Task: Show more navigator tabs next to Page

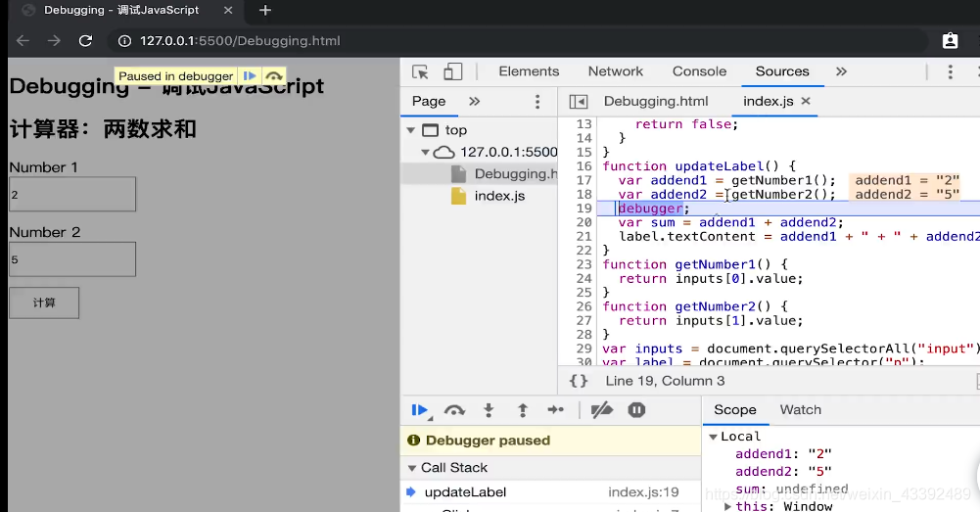Action: (x=475, y=101)
